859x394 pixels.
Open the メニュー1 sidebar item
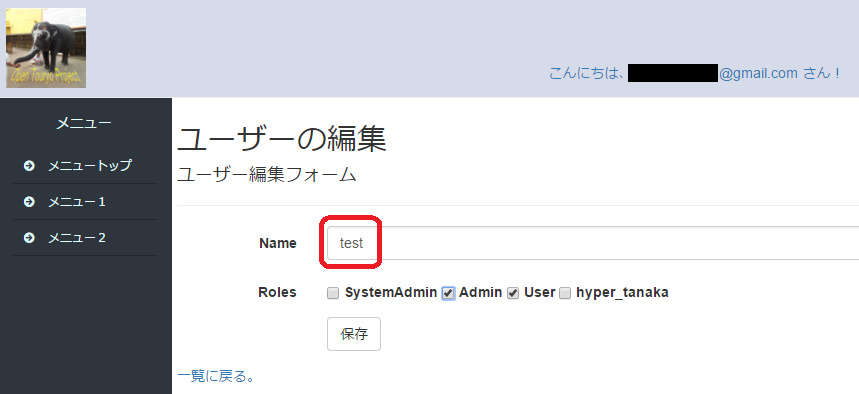(x=84, y=202)
